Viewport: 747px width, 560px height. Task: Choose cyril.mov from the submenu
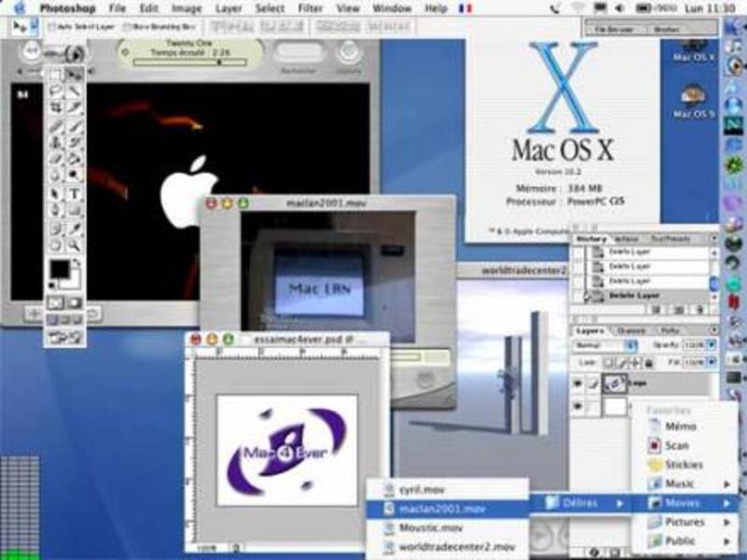[x=447, y=489]
